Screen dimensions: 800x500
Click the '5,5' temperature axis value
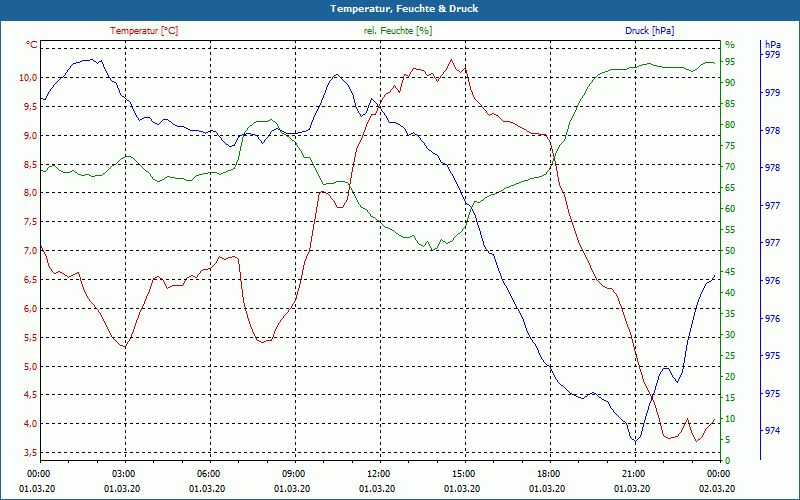31,338
